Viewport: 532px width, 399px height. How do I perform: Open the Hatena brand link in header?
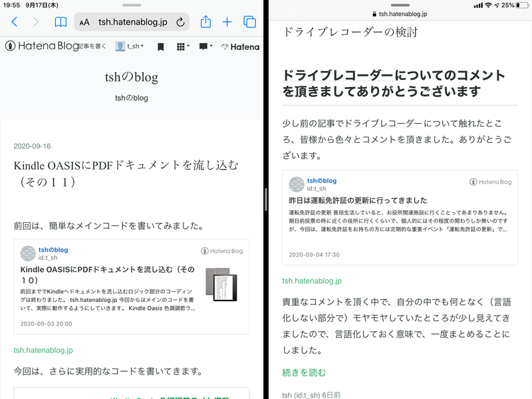point(240,47)
